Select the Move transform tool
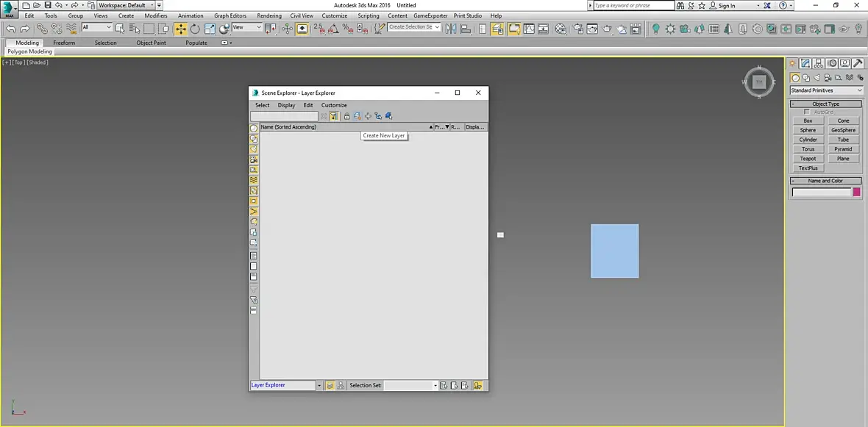Screen dimensions: 868x427 (180, 29)
